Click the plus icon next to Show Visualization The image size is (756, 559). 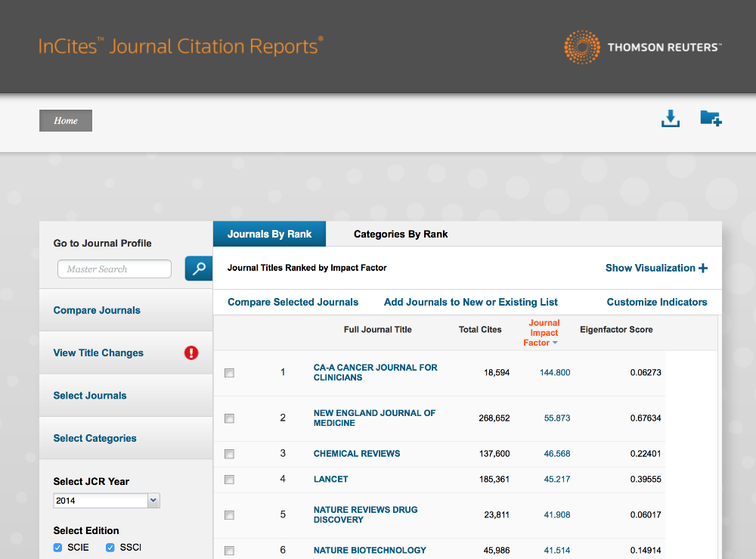pyautogui.click(x=703, y=269)
